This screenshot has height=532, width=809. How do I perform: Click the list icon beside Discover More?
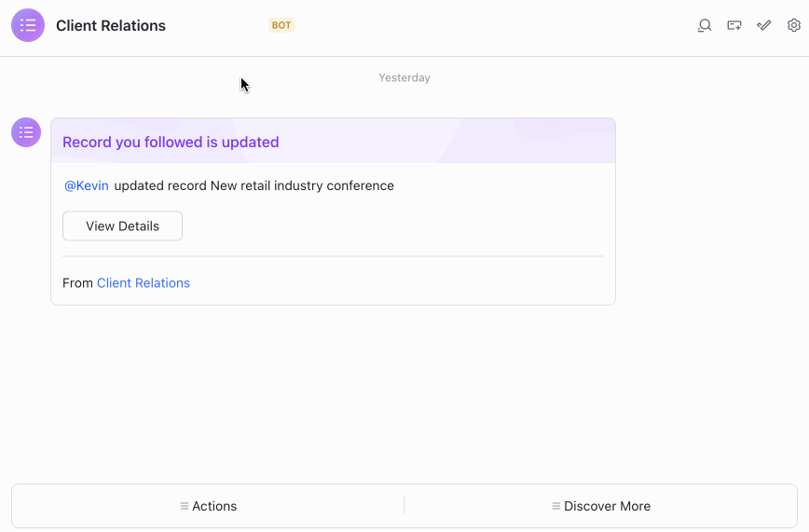(556, 506)
